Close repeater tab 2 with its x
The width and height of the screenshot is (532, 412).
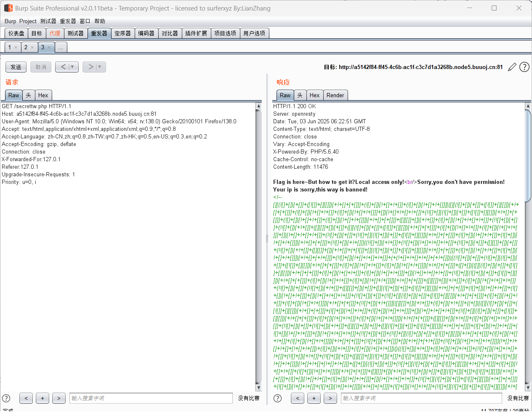click(32, 48)
